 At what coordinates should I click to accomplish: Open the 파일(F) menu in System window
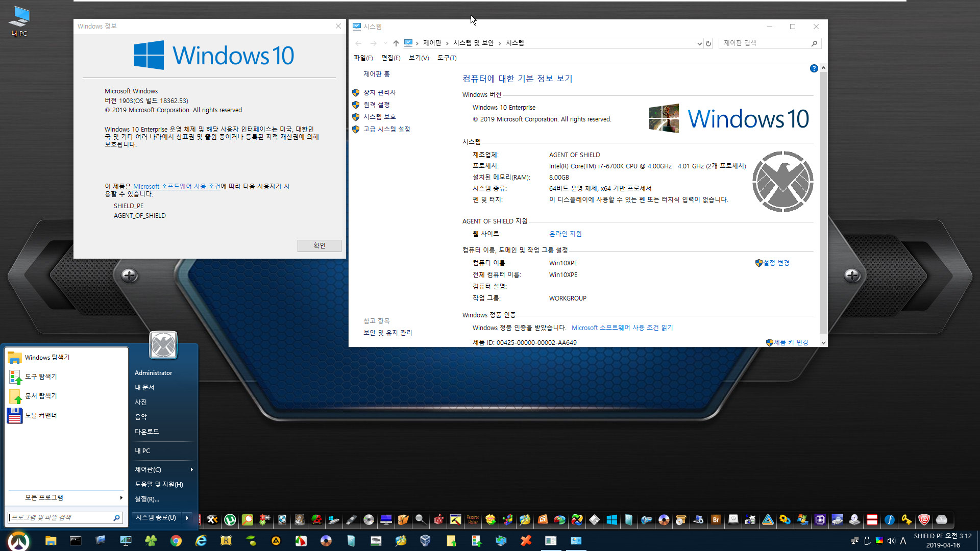pyautogui.click(x=363, y=58)
